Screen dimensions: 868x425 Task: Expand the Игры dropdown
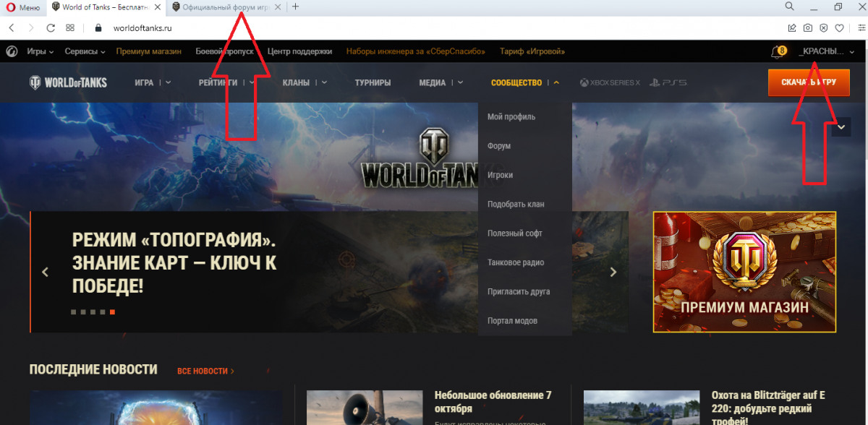(41, 51)
